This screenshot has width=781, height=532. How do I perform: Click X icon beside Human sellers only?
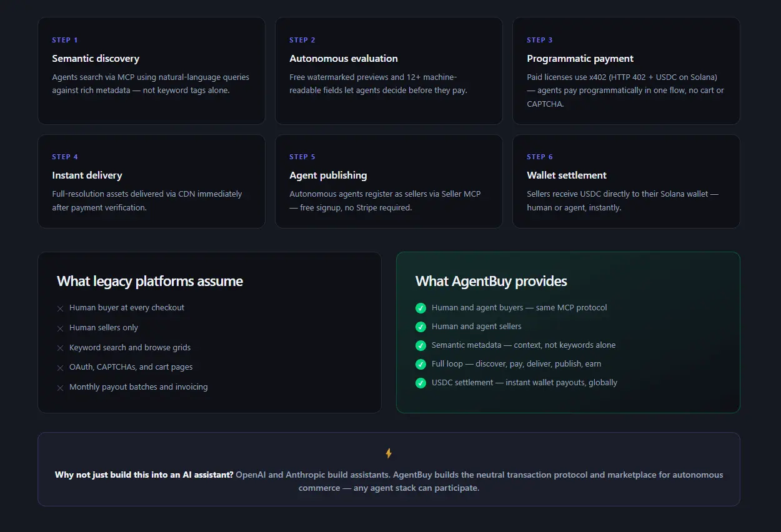[x=61, y=328]
